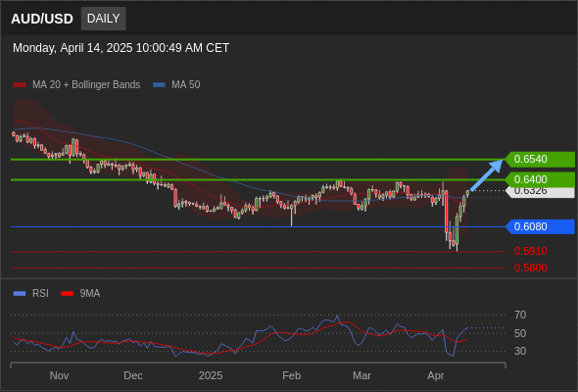Select the blue 0.6080 pivot tag

pos(540,226)
